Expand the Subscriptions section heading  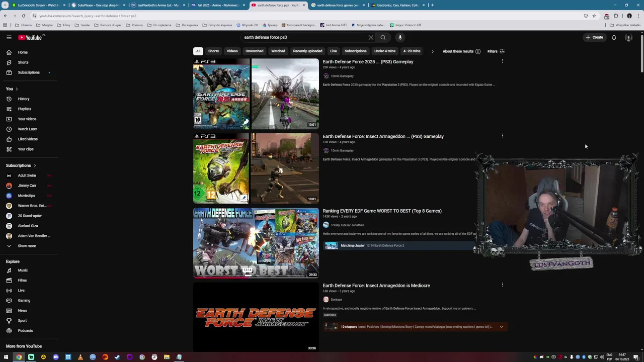click(x=21, y=165)
